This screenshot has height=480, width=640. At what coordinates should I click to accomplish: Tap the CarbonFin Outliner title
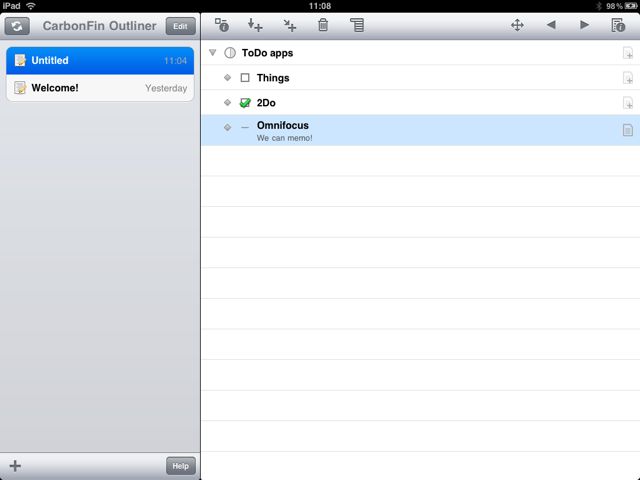click(99, 26)
